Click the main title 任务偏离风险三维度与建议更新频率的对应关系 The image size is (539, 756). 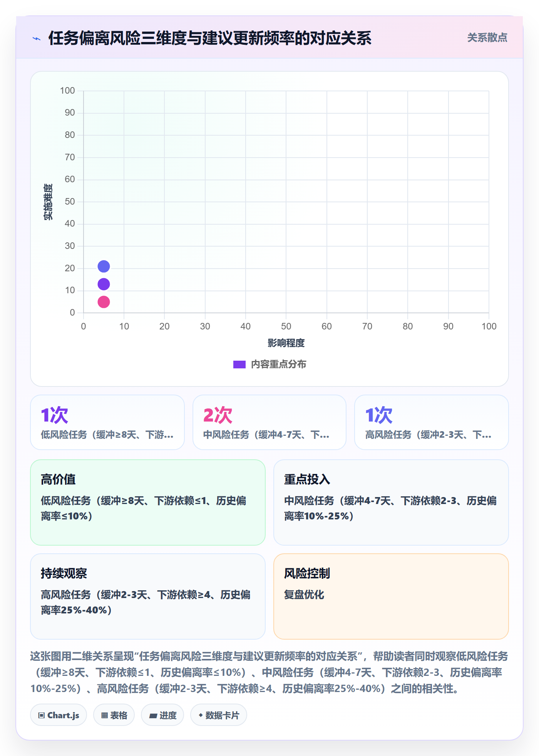(210, 38)
